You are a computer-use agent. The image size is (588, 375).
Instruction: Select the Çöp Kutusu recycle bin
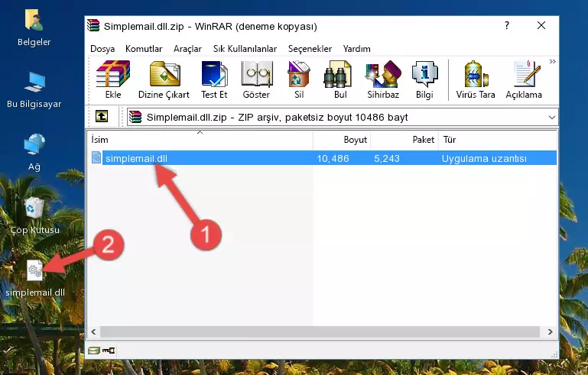[34, 215]
